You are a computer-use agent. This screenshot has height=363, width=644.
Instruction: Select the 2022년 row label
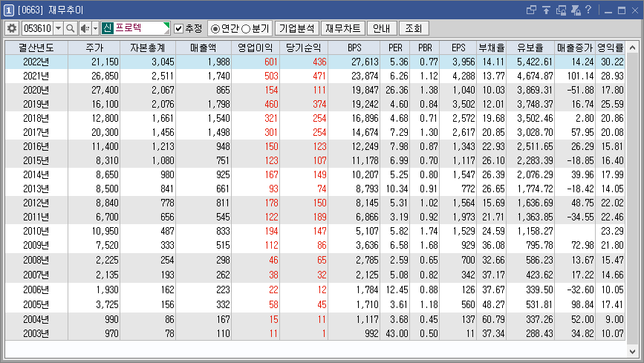[x=36, y=62]
